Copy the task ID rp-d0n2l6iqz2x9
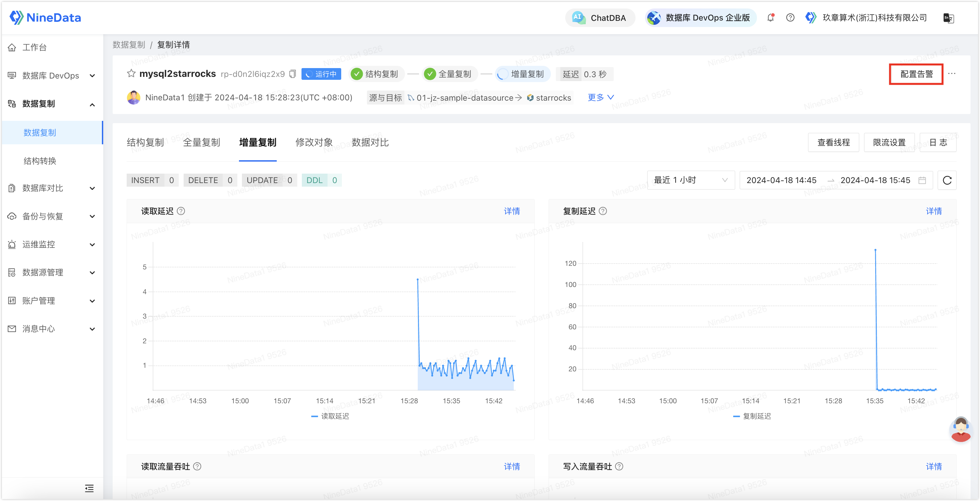 pos(293,74)
